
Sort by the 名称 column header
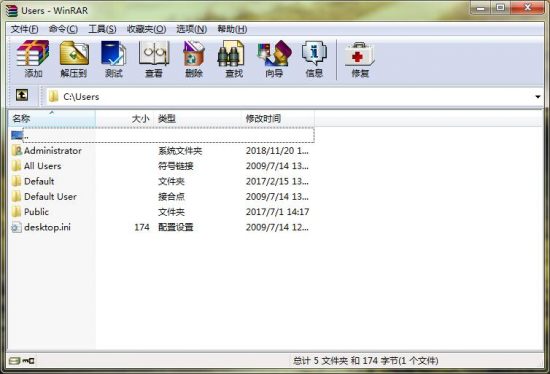pos(52,118)
